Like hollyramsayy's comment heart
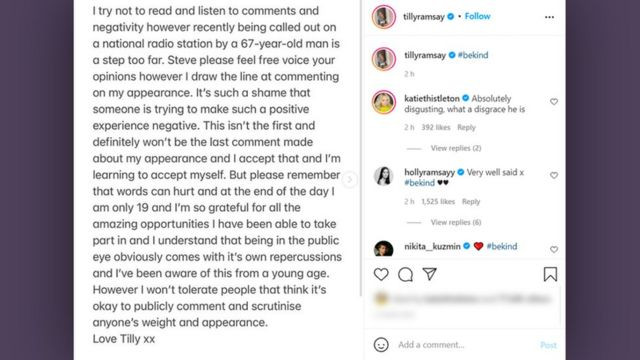Screen dimensions: 640x360 click(554, 175)
